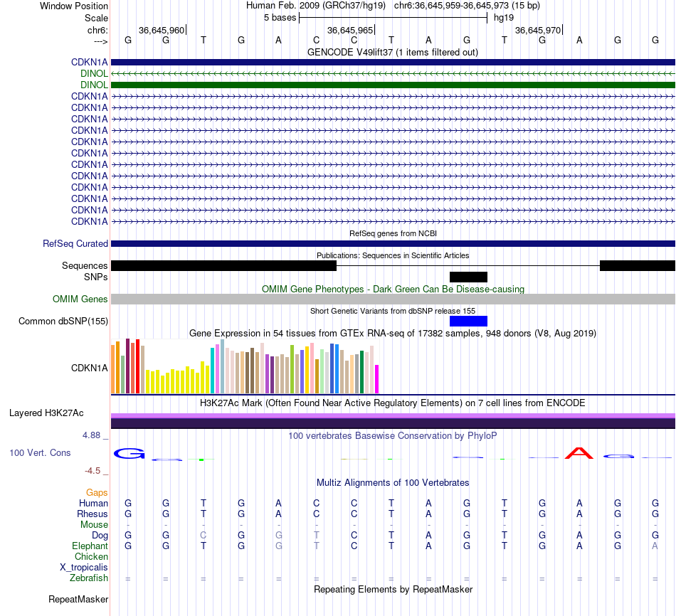
Task: Select the chr6: base position label
Action: click(x=97, y=30)
